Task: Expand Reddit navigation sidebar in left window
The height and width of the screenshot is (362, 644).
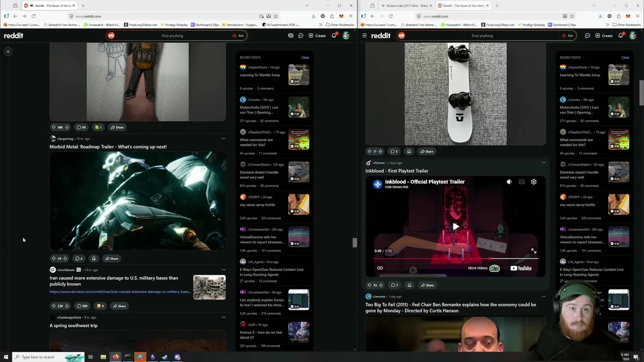Action: click(x=8, y=51)
